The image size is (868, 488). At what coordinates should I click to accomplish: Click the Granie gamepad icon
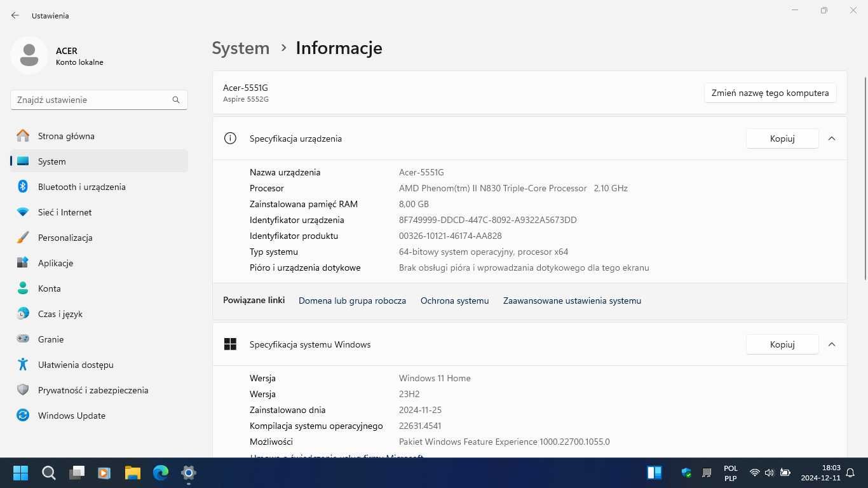23,339
